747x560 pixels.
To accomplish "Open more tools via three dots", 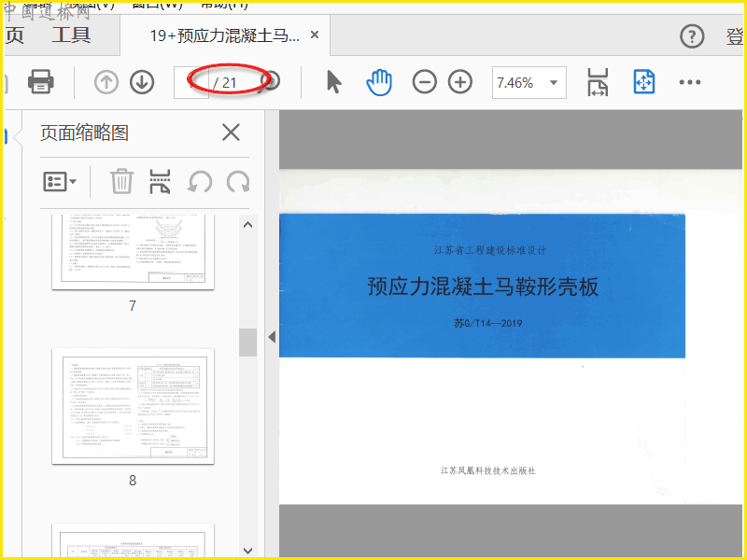I will click(690, 82).
